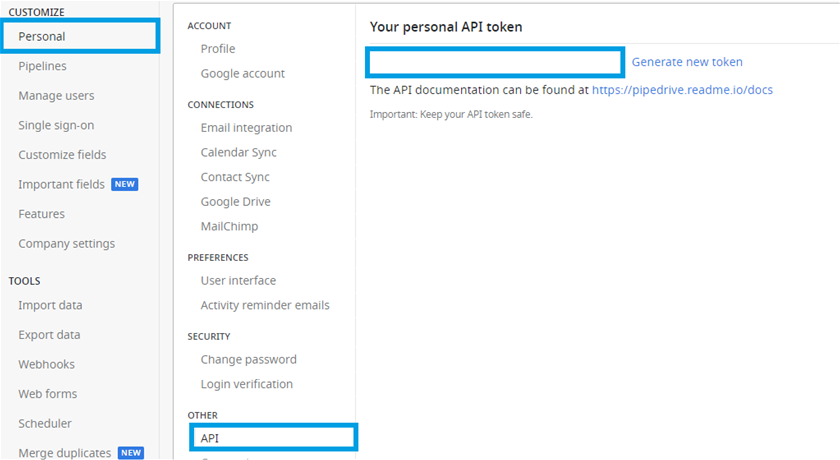Select API under Other

(x=210, y=437)
